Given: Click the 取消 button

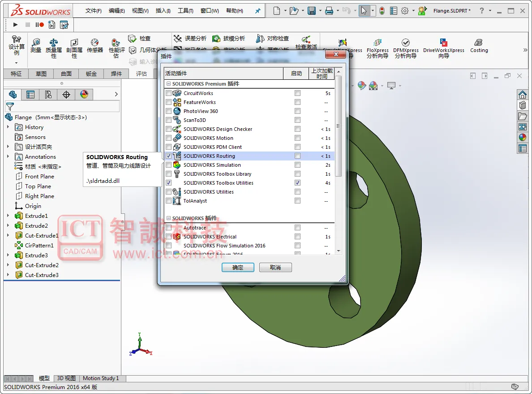Looking at the screenshot, I should click(275, 267).
